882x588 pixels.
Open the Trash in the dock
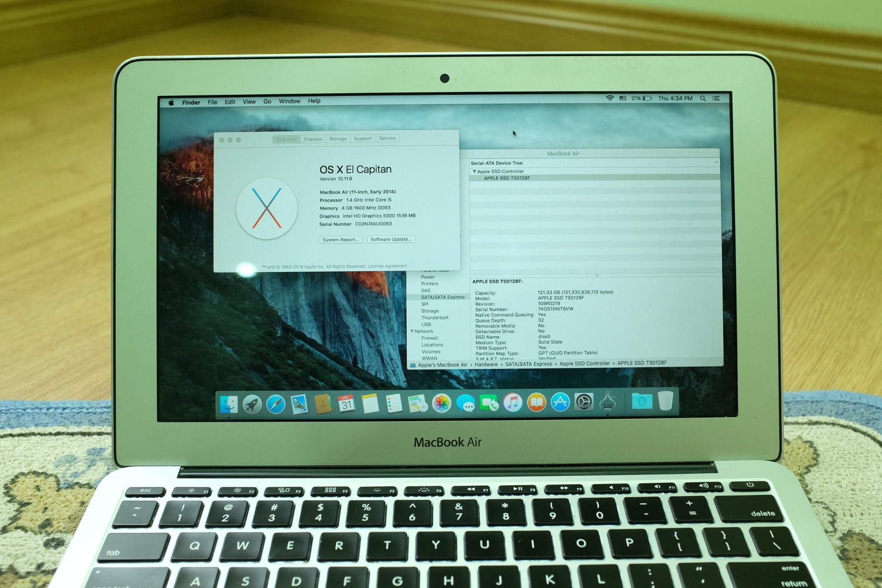tap(665, 400)
